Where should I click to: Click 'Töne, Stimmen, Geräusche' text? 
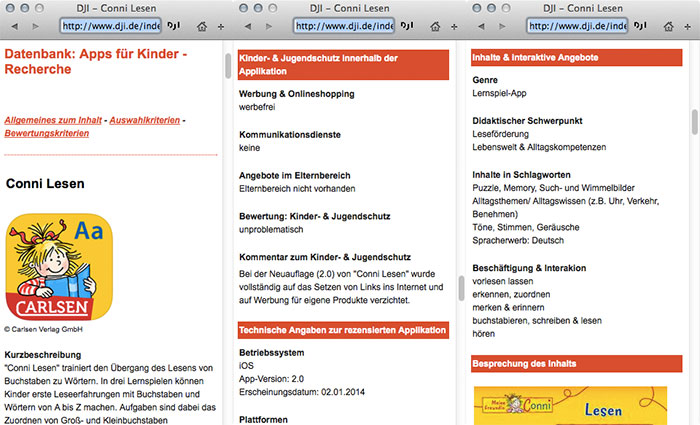pyautogui.click(x=526, y=227)
